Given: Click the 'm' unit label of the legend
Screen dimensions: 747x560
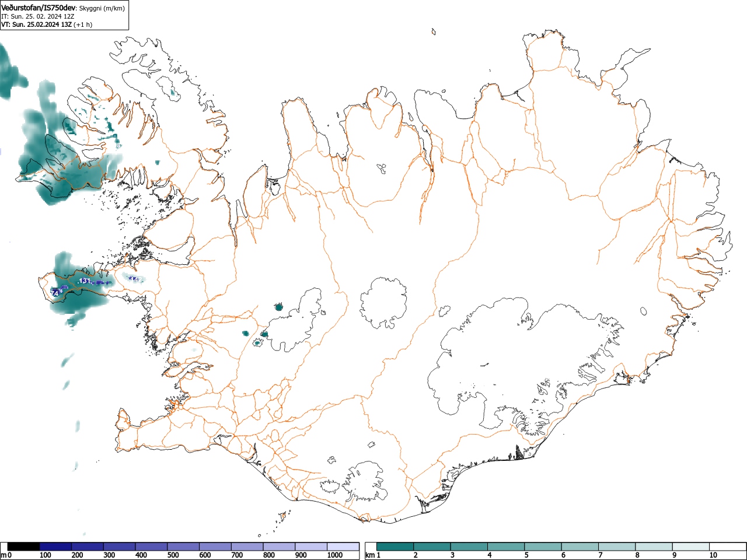Looking at the screenshot, I should 4,555.
